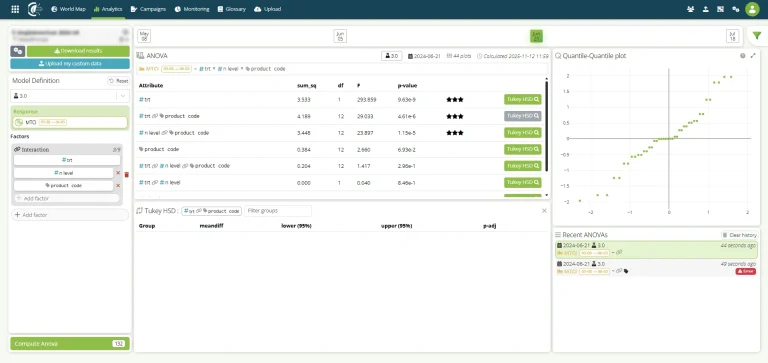Open the World Map tab
The height and width of the screenshot is (363, 768).
click(68, 9)
